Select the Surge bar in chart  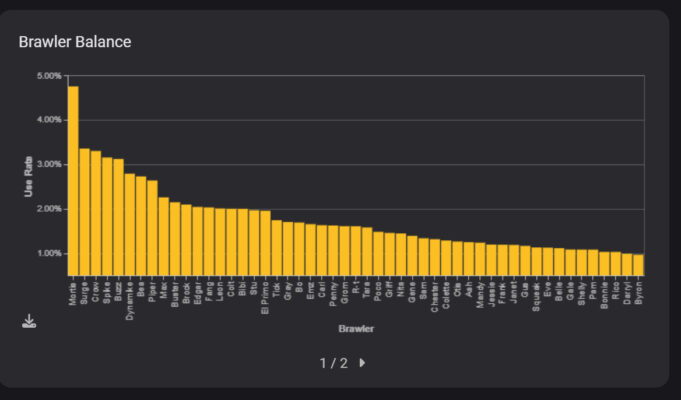tap(84, 212)
